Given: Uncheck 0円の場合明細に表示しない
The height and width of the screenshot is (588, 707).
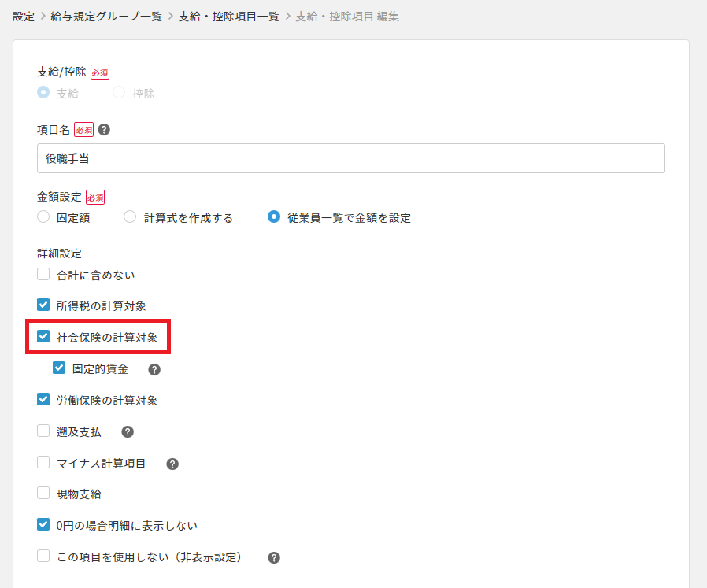Looking at the screenshot, I should 44,524.
